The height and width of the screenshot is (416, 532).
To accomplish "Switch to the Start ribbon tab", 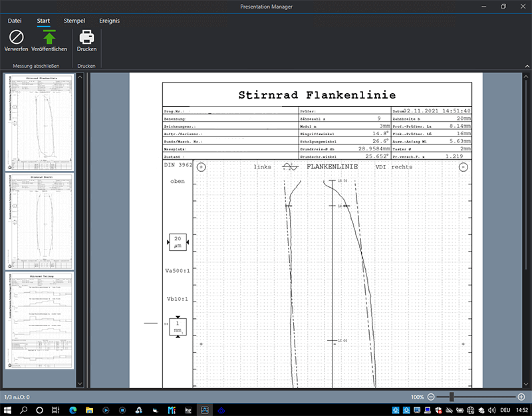I will click(43, 21).
